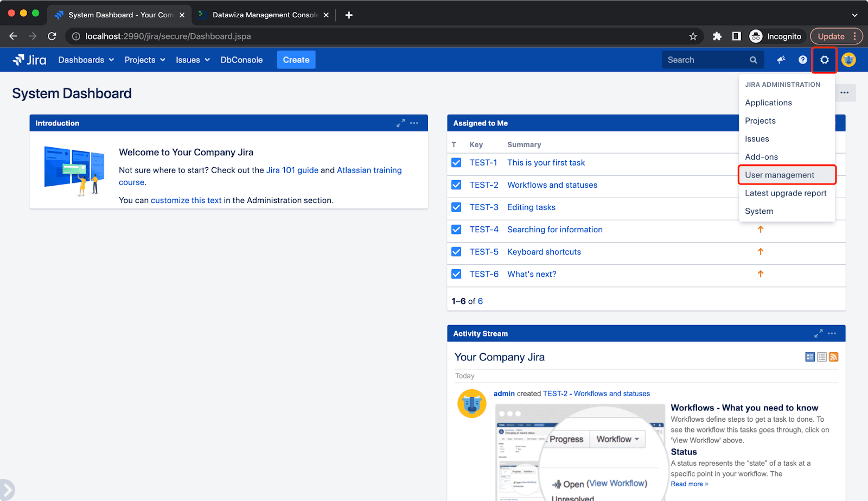Maximize the Introduction gadget

tap(400, 123)
